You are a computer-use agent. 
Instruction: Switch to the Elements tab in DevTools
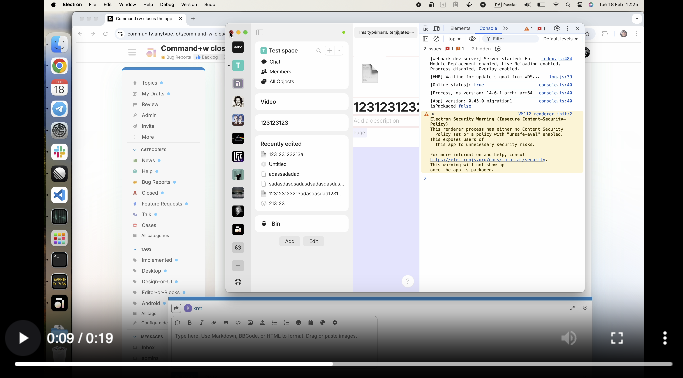pos(460,28)
